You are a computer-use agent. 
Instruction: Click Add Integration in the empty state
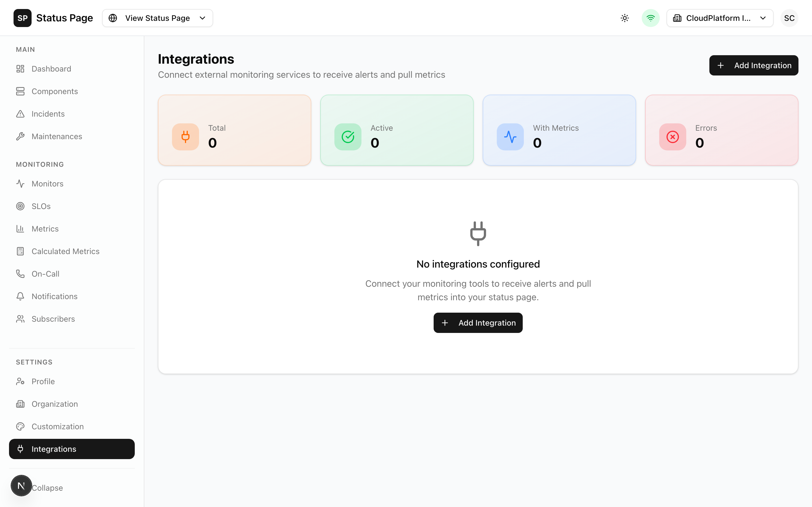click(x=478, y=323)
